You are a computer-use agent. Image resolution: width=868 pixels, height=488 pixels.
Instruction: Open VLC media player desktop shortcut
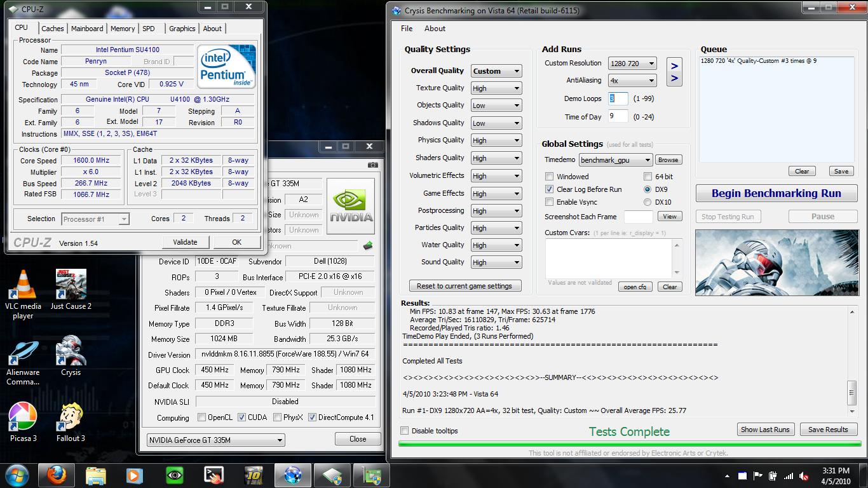pos(24,294)
